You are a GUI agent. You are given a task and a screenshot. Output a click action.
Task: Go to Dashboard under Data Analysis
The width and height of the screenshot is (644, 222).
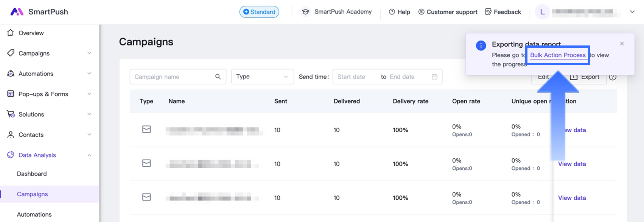32,174
